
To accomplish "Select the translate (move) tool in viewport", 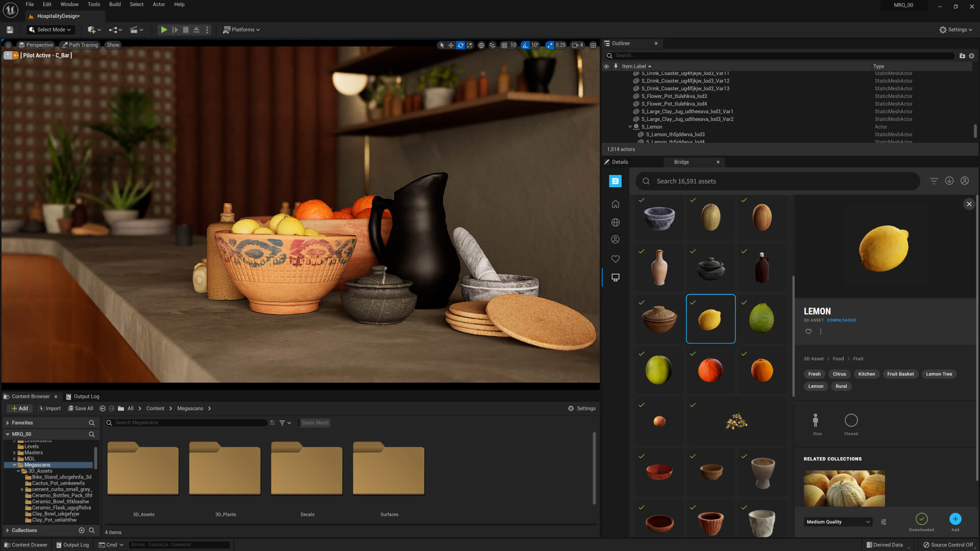I will (451, 45).
